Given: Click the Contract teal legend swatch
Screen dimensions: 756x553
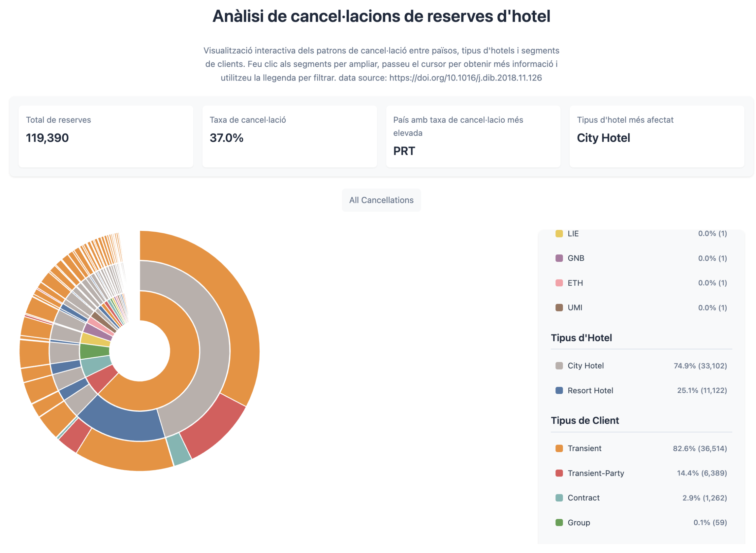Looking at the screenshot, I should [x=559, y=498].
